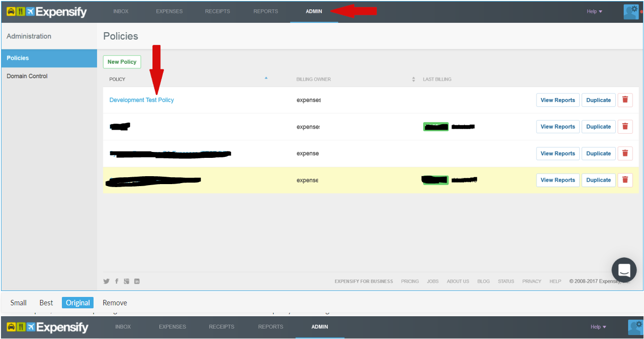Select ADMIN in the lower screenshot header
Screen dimensions: 644x339
pos(320,327)
